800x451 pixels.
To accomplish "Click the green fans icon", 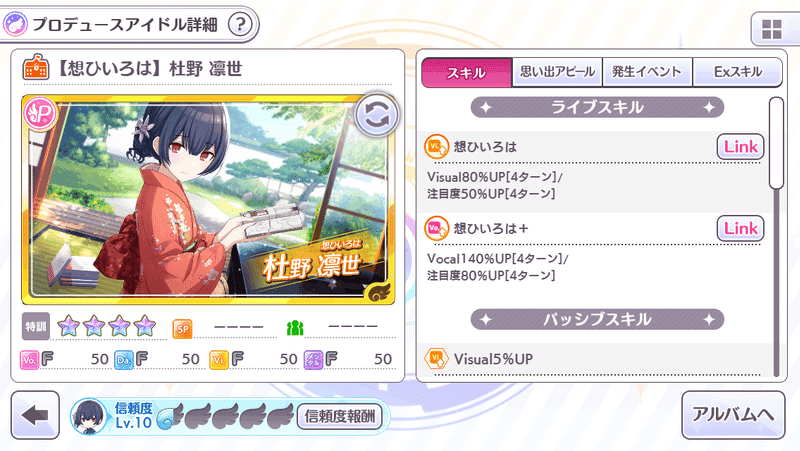I will [295, 328].
